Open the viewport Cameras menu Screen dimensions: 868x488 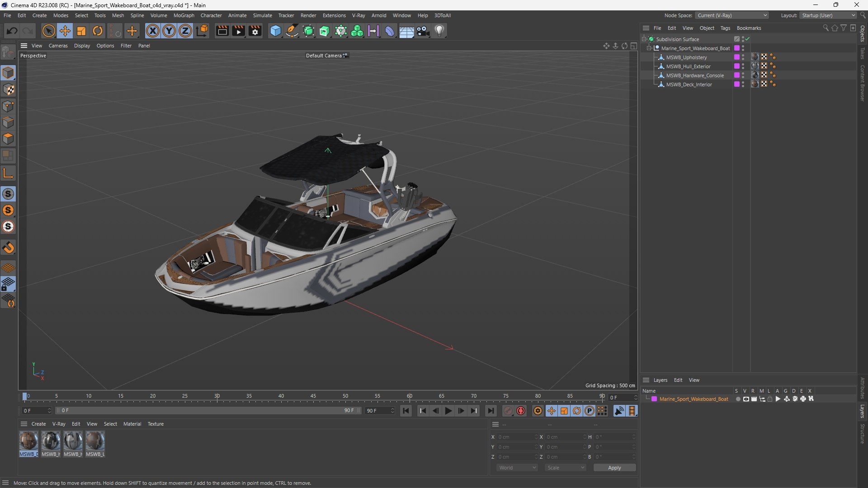click(58, 46)
